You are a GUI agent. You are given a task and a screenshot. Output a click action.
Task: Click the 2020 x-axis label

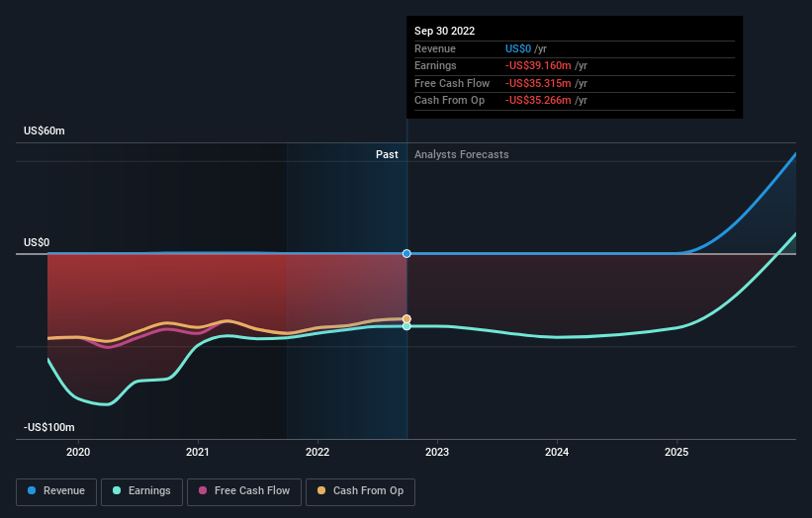(78, 453)
